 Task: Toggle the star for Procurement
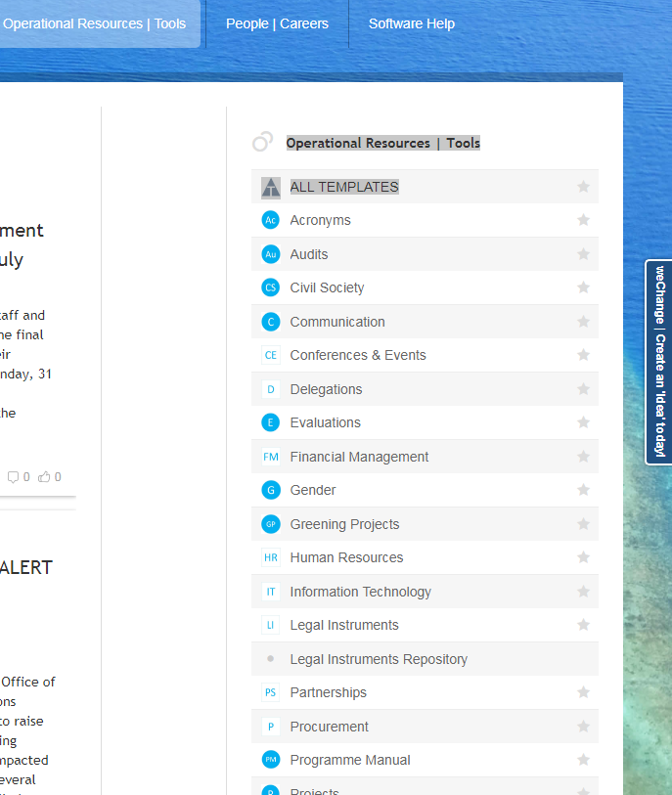pos(583,726)
